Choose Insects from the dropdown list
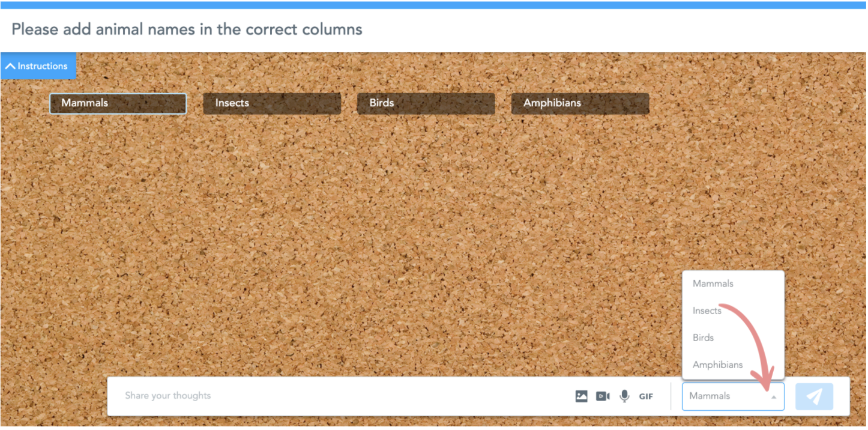Viewport: 868px width, 430px height. pyautogui.click(x=707, y=310)
